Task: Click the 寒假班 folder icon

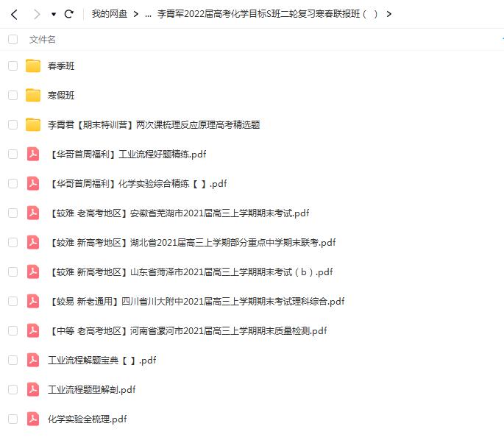Action: click(33, 95)
